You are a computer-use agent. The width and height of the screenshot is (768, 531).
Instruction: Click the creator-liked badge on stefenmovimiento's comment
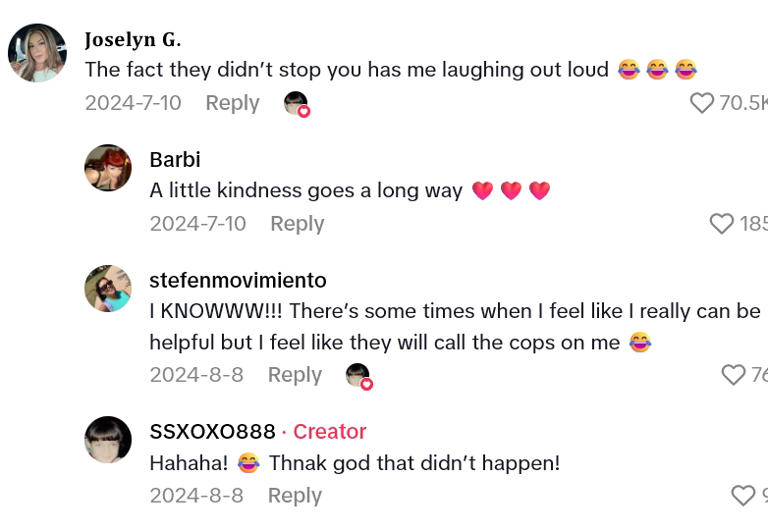point(359,376)
